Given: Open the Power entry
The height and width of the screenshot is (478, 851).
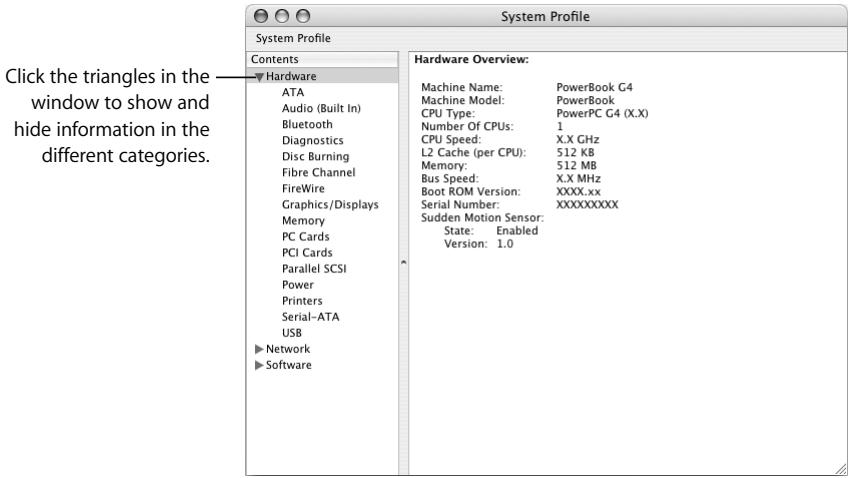Looking at the screenshot, I should 297,285.
